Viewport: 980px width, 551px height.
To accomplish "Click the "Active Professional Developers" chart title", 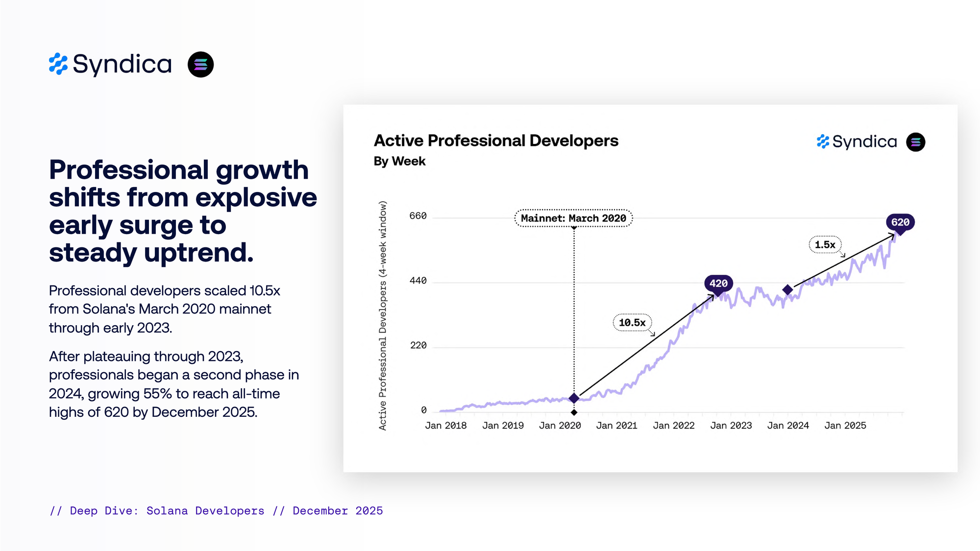I will point(496,141).
